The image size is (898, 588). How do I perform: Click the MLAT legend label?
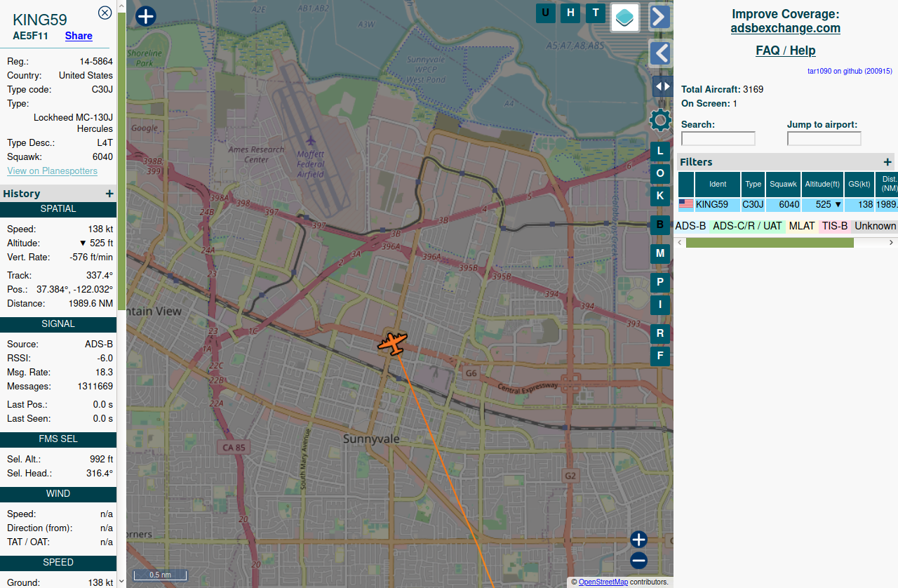point(802,226)
